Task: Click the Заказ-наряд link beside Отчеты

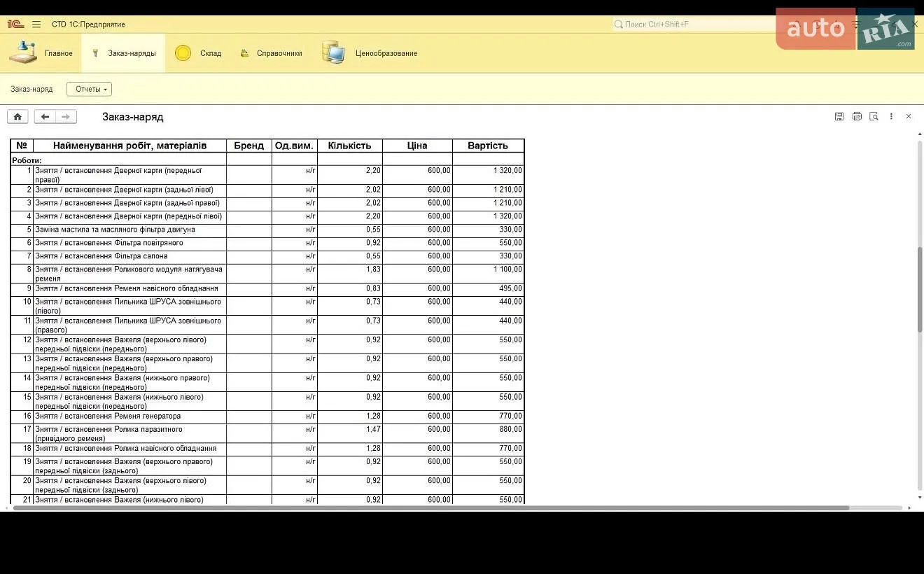Action: coord(31,89)
